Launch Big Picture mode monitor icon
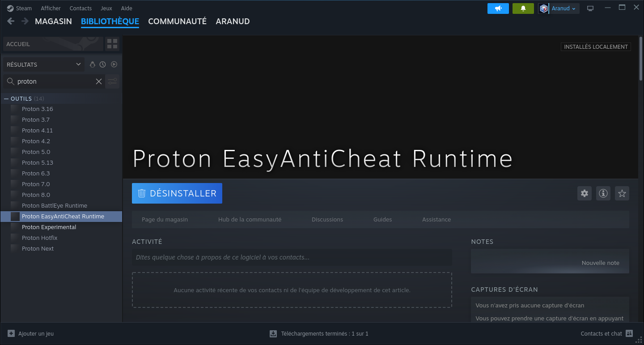Image resolution: width=644 pixels, height=345 pixels. click(x=590, y=9)
